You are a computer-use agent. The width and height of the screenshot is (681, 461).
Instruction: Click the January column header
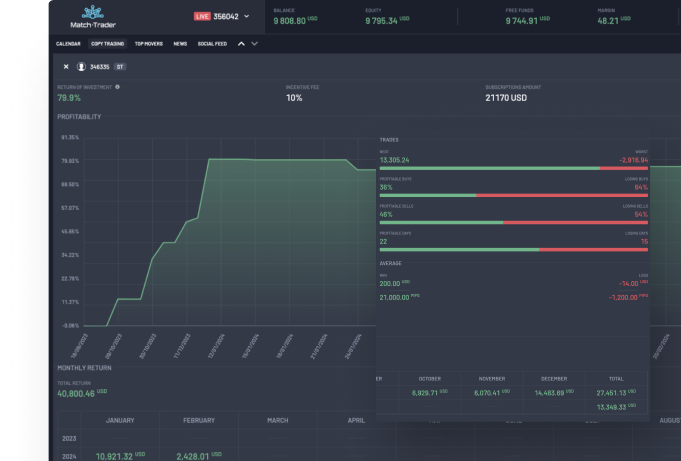click(120, 421)
